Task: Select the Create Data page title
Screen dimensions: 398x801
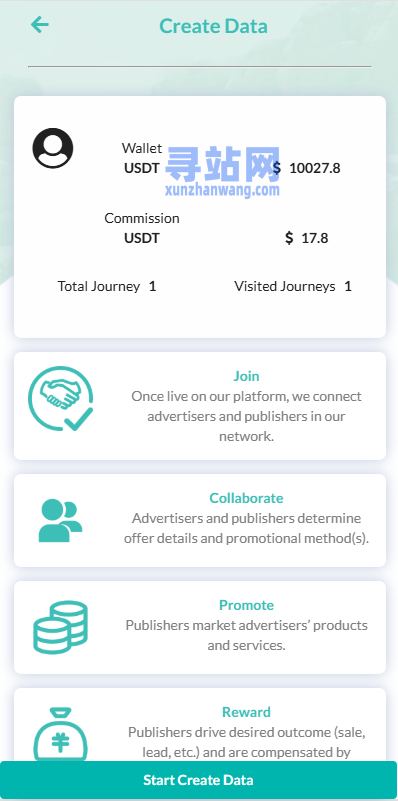Action: coord(213,26)
